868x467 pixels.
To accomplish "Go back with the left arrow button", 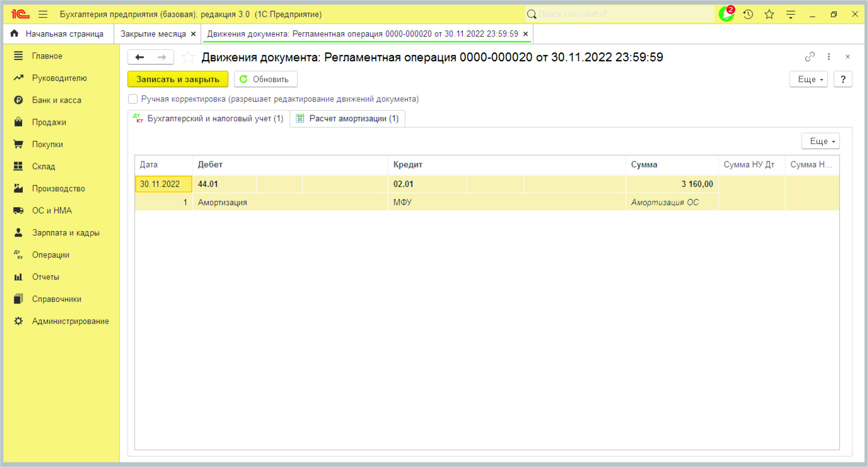I will tap(139, 57).
